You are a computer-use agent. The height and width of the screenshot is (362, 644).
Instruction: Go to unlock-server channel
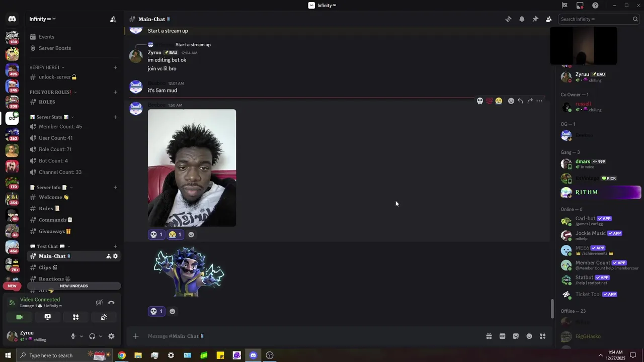pos(73,77)
